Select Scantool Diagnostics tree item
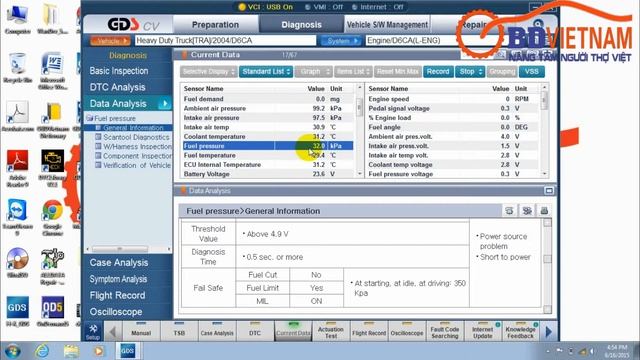 coord(136,137)
